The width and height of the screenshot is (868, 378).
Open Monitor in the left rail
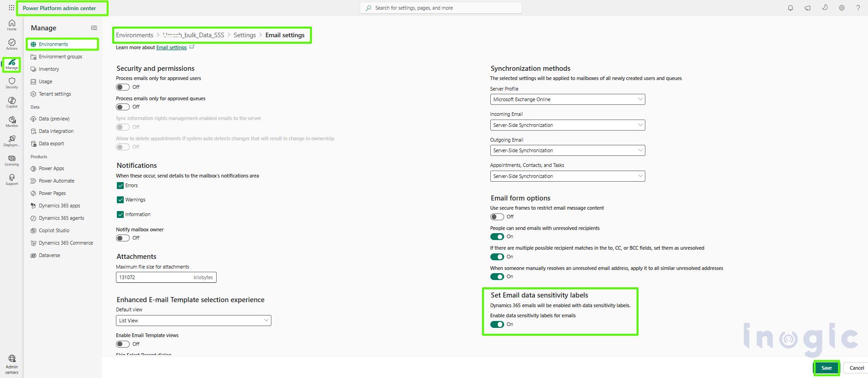click(12, 122)
